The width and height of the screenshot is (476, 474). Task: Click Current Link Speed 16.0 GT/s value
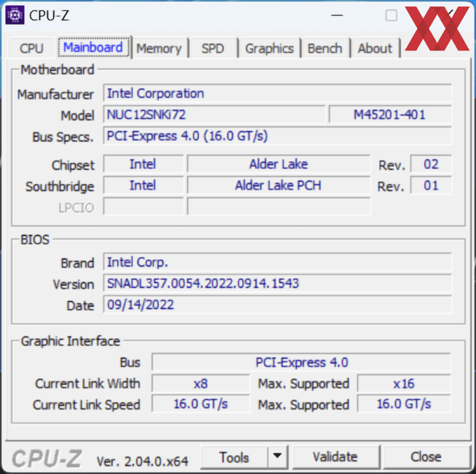coord(201,404)
